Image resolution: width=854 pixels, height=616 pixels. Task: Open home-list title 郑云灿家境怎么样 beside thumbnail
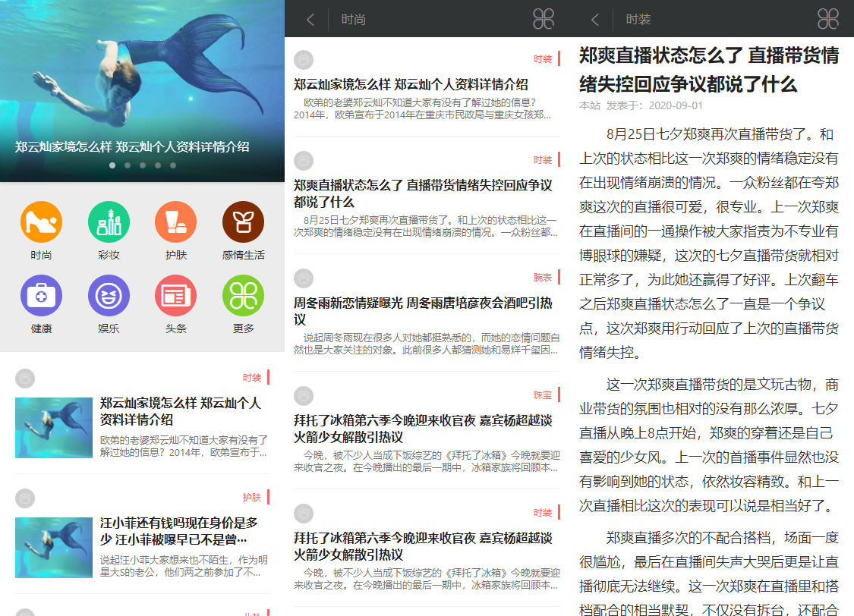[181, 411]
